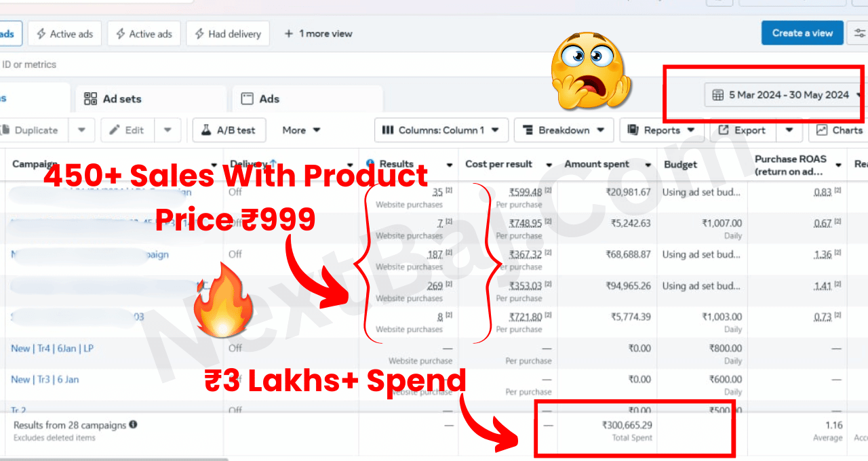868x461 pixels.
Task: Expand the Breakdown dropdown
Action: [564, 130]
